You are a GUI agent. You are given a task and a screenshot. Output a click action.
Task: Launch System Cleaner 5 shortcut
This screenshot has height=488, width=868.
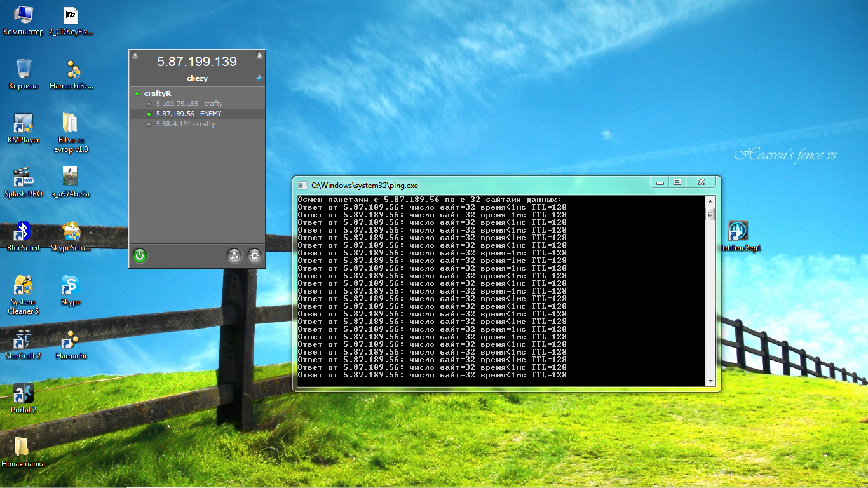pos(24,295)
